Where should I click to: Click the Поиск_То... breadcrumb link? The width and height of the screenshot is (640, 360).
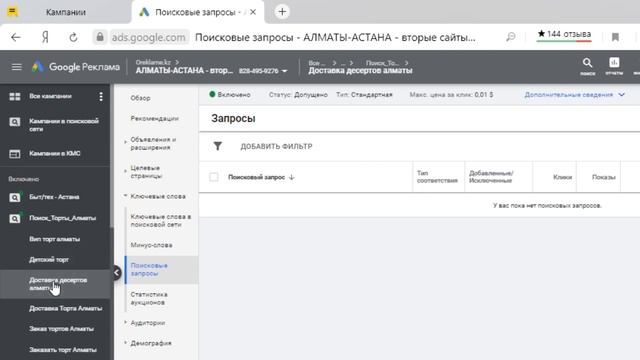(382, 63)
